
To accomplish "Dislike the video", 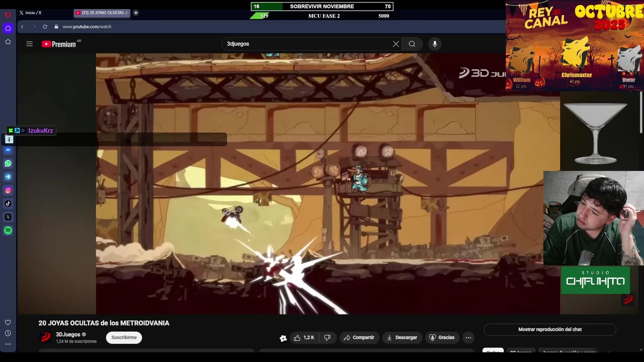I will pyautogui.click(x=327, y=337).
